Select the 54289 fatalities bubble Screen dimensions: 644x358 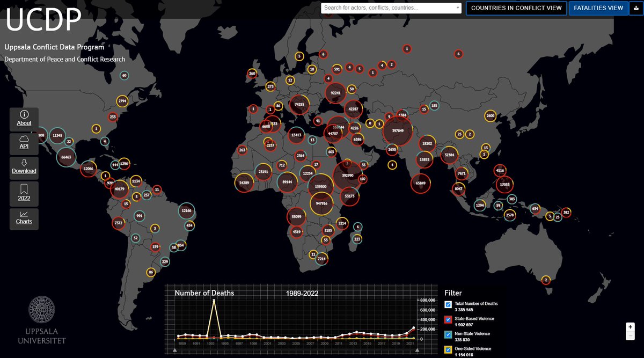[x=244, y=183]
